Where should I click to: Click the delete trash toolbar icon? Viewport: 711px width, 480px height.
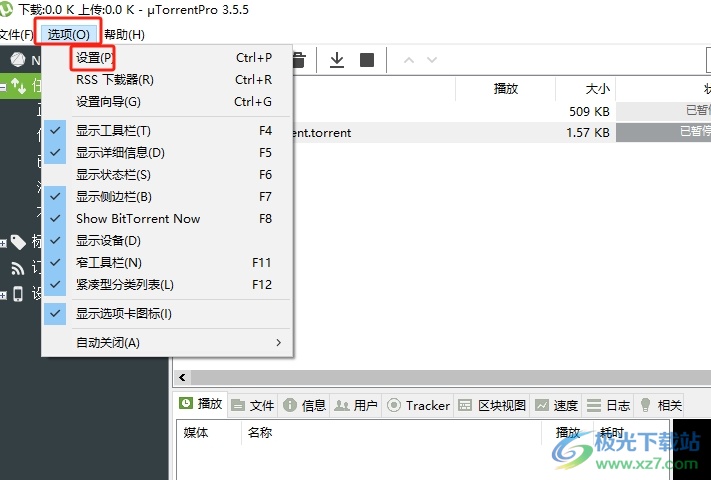[x=299, y=60]
